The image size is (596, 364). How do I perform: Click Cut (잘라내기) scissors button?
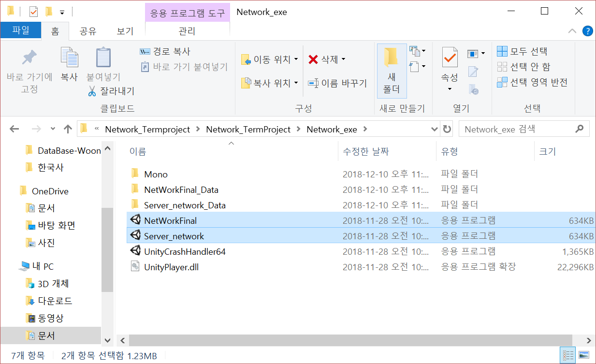[x=111, y=90]
